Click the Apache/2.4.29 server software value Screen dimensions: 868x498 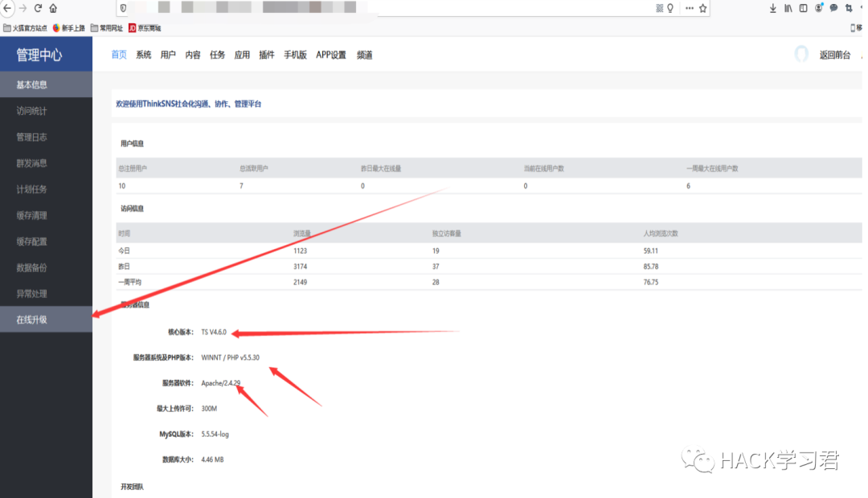(221, 383)
